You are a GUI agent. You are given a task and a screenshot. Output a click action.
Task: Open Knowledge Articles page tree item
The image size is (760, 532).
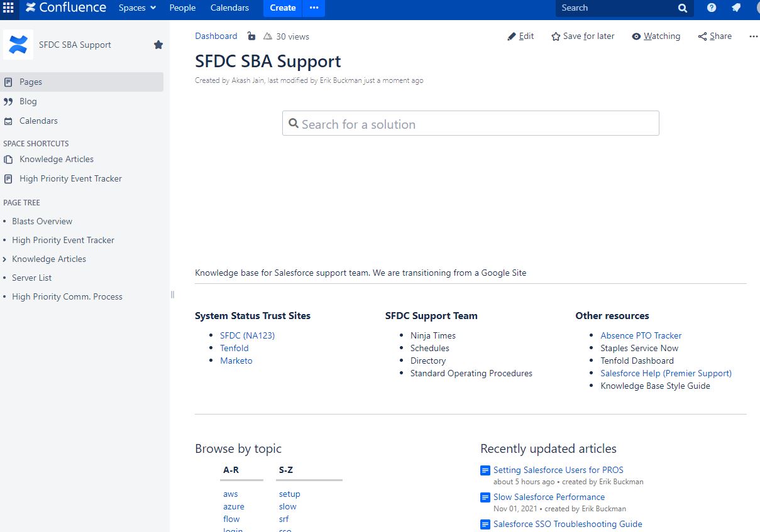(49, 259)
